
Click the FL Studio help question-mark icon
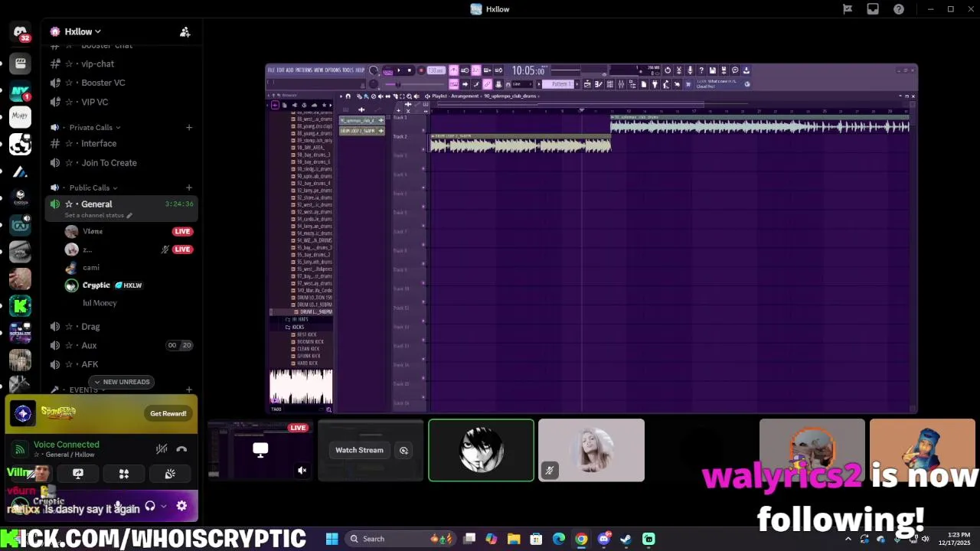(x=701, y=70)
